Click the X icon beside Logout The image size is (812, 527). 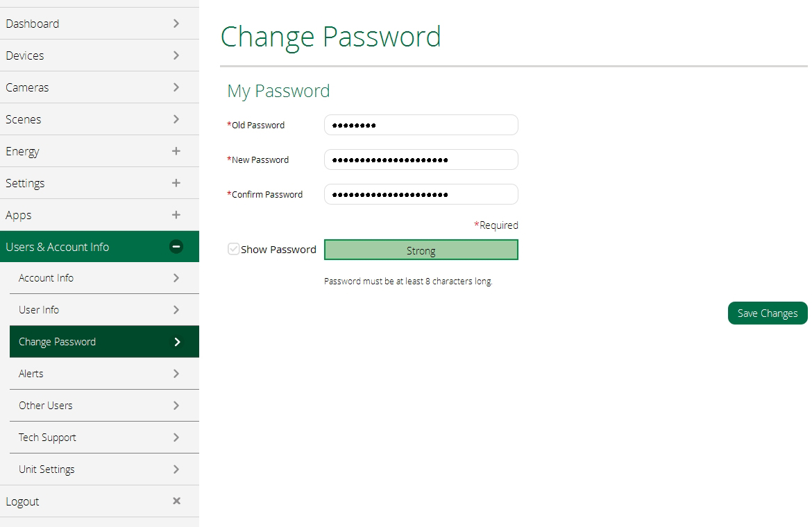tap(176, 501)
